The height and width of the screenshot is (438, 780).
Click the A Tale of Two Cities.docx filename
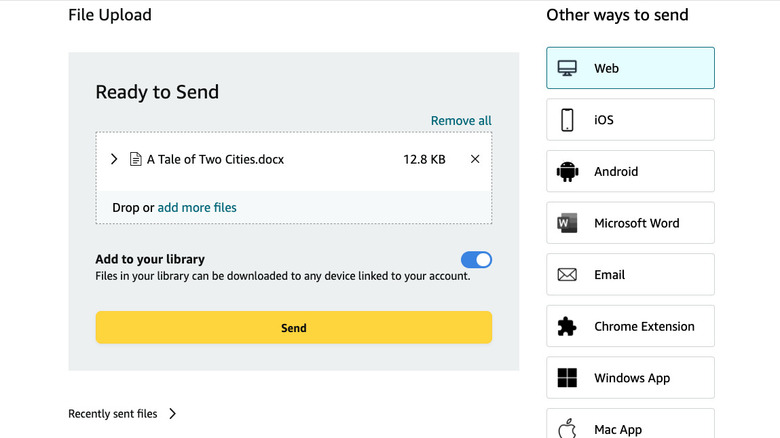[x=215, y=159]
